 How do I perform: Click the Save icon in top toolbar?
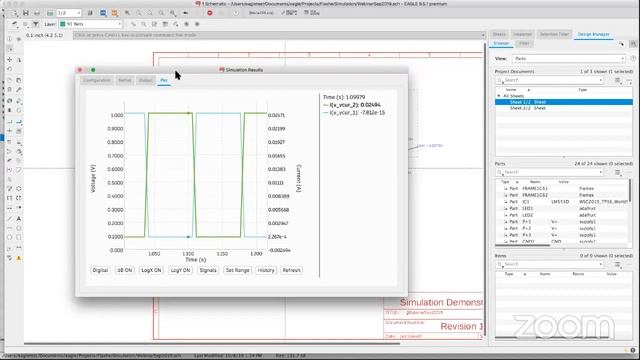pyautogui.click(x=25, y=13)
